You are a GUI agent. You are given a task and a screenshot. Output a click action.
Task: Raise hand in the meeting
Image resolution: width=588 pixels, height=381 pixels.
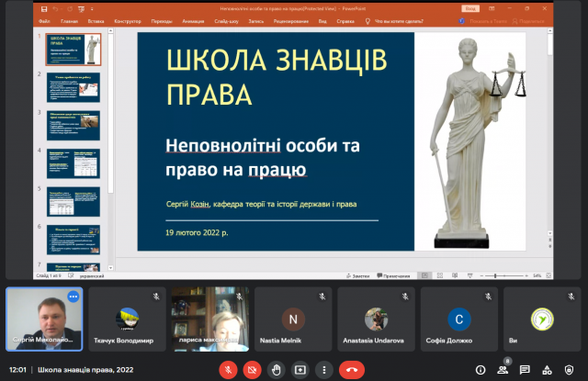(276, 369)
